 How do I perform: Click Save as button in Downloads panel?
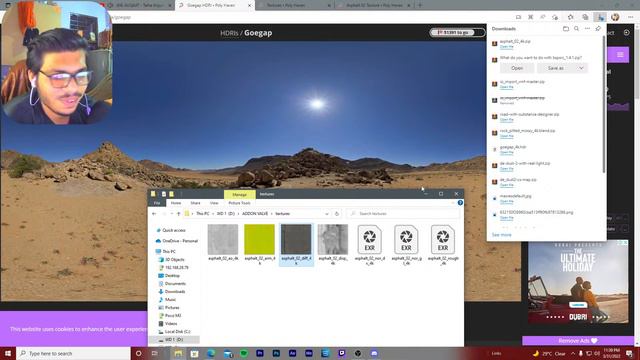coord(556,68)
